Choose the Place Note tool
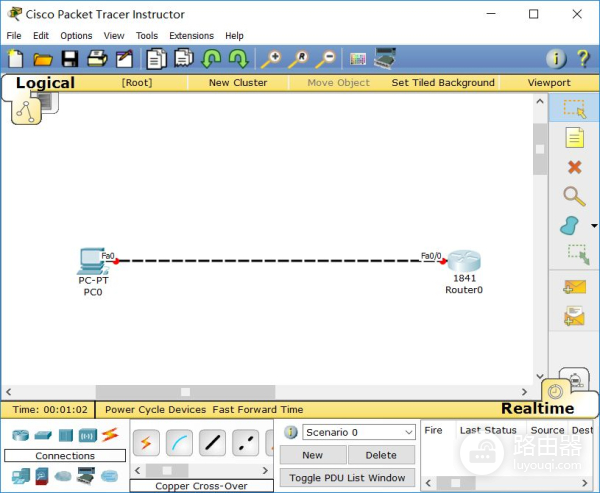This screenshot has width=600, height=493. [x=574, y=138]
